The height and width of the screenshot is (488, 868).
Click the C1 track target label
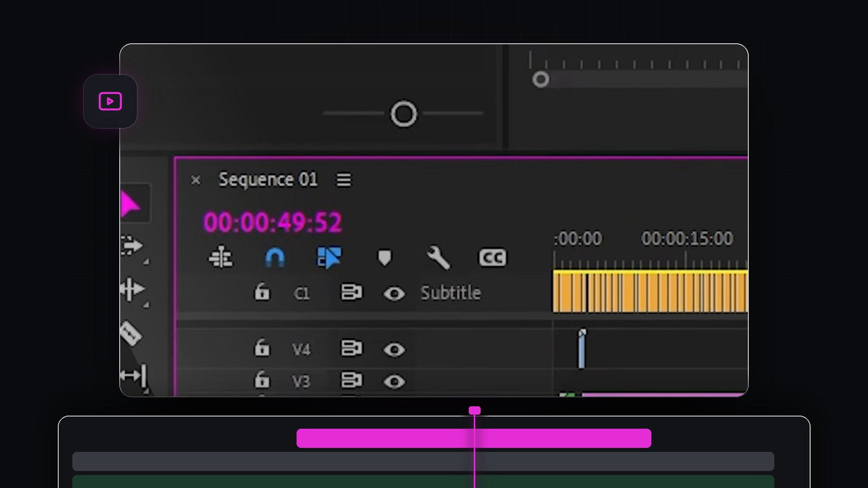tap(302, 294)
